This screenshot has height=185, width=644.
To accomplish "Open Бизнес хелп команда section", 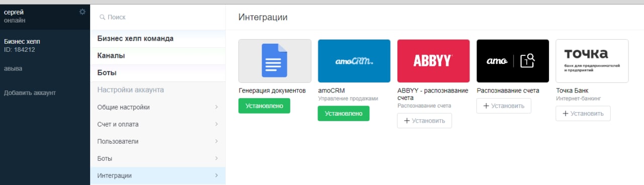I will [x=158, y=39].
